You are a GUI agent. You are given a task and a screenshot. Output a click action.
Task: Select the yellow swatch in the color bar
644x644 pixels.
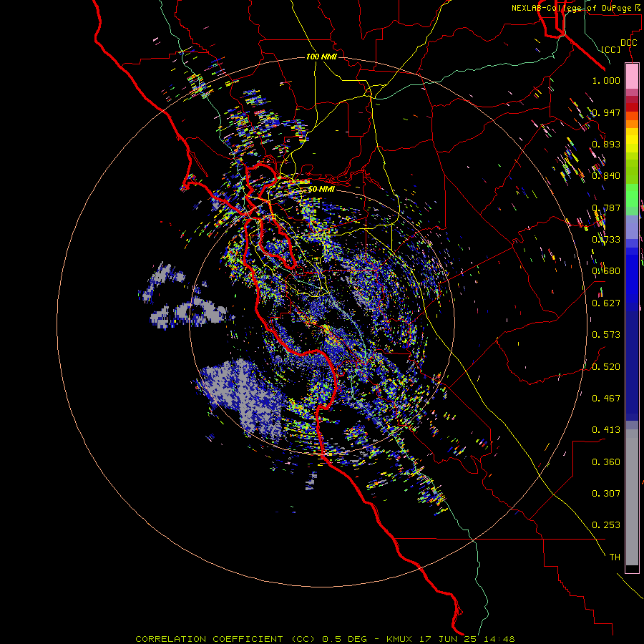[632, 140]
